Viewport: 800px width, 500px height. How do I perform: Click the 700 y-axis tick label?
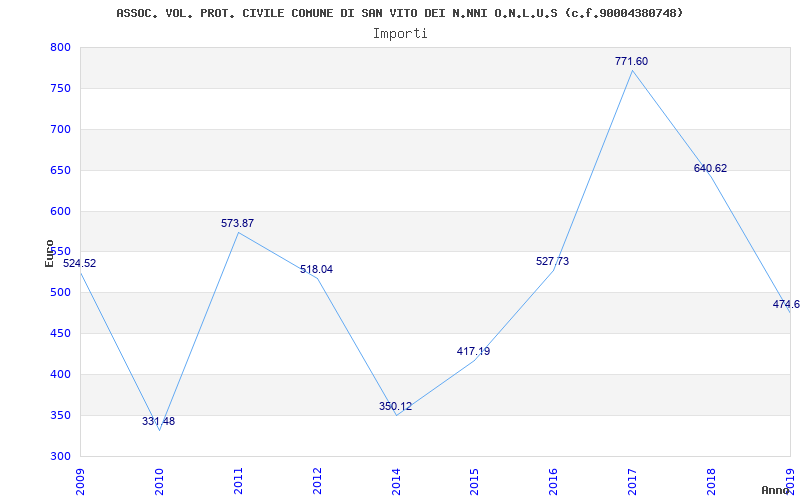click(60, 130)
